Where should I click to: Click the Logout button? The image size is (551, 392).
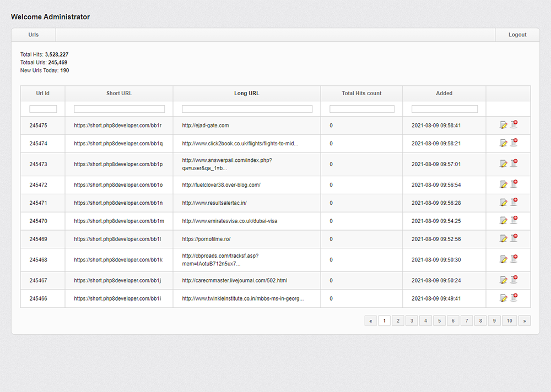click(x=517, y=35)
